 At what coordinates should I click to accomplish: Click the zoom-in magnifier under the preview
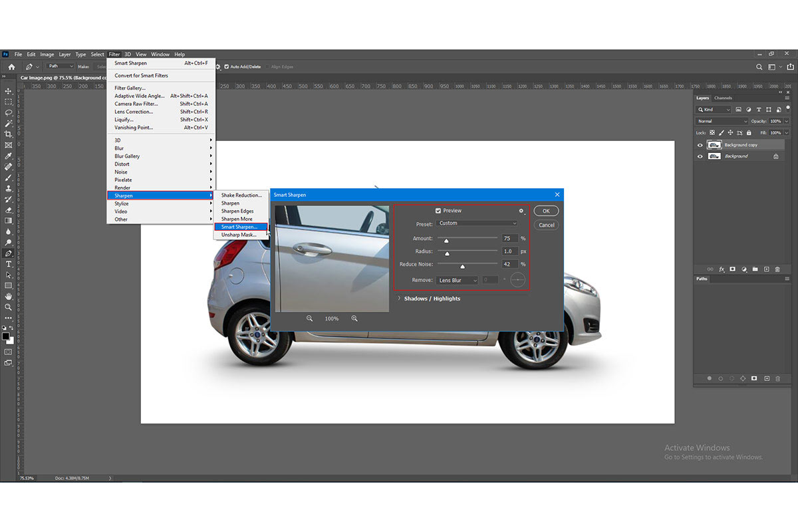click(x=354, y=319)
